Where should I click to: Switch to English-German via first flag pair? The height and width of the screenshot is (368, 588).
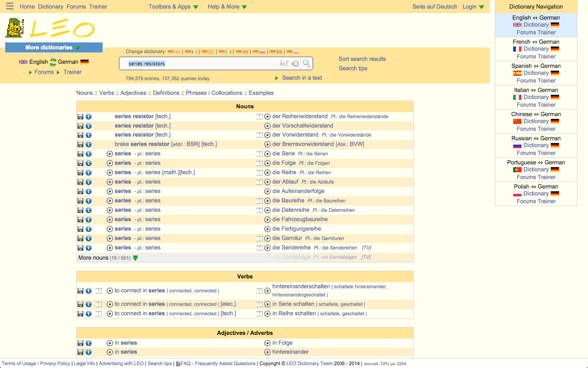pyautogui.click(x=174, y=52)
